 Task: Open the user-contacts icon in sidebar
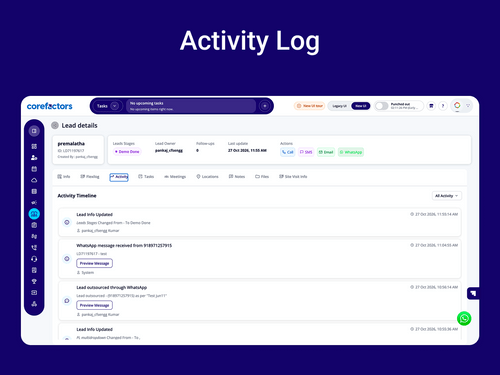point(34,158)
